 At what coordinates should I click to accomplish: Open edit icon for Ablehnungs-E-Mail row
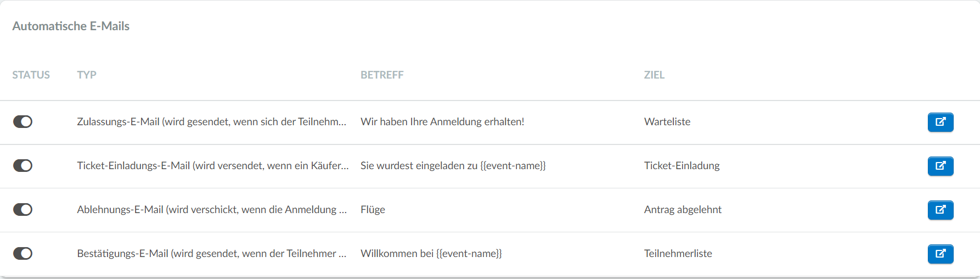940,210
